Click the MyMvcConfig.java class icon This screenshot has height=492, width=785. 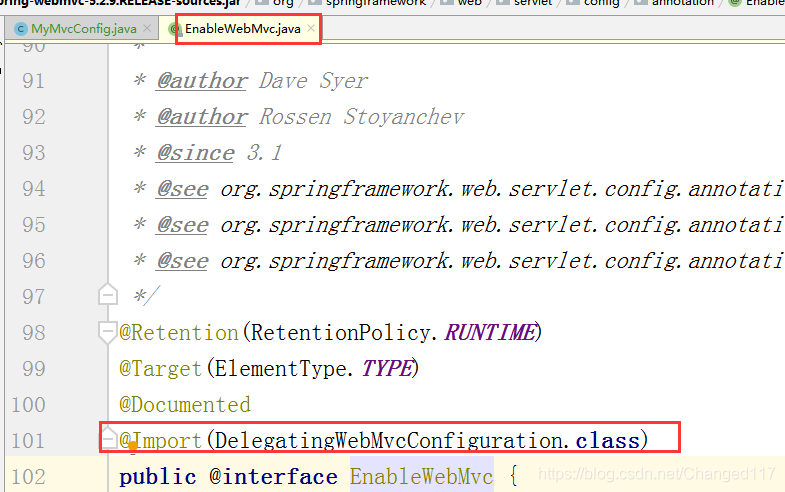21,29
